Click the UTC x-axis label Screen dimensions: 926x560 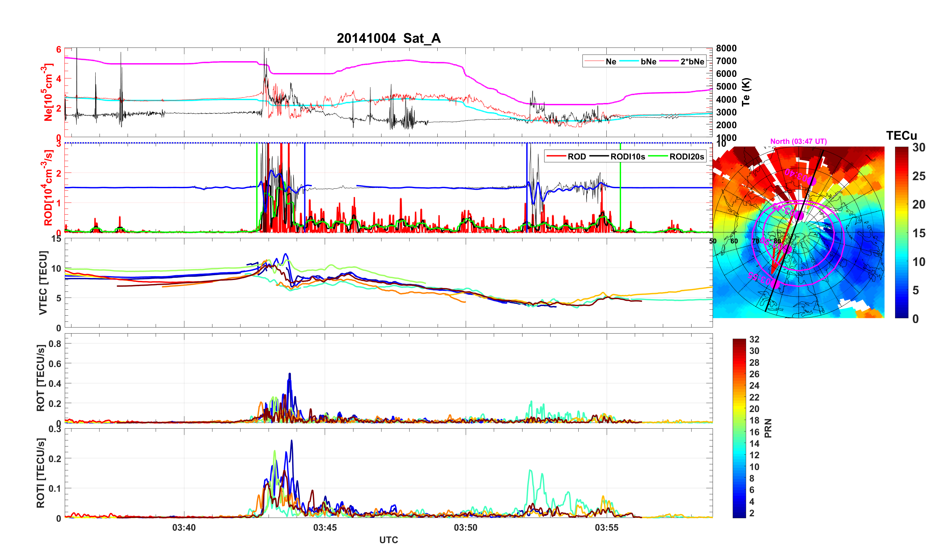pos(388,540)
